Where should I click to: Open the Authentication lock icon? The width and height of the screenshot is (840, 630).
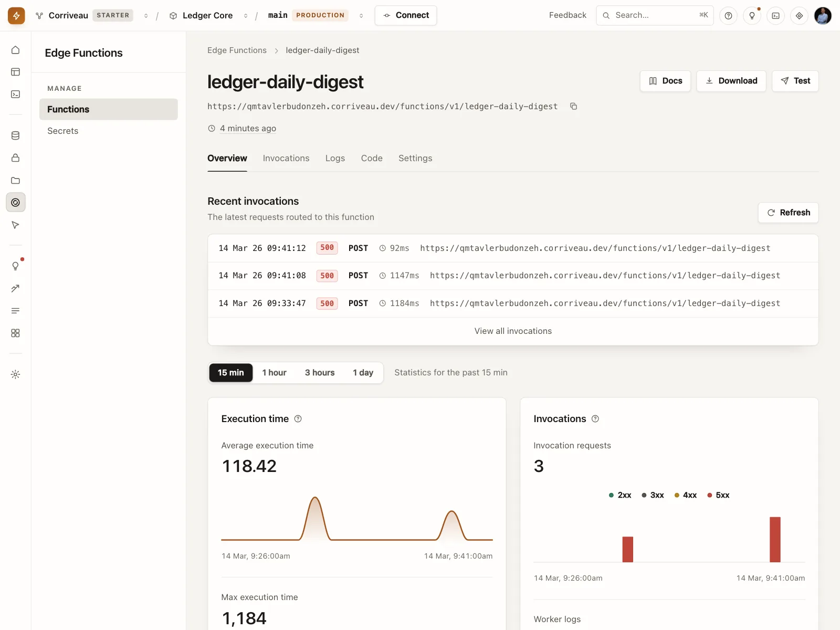point(16,158)
